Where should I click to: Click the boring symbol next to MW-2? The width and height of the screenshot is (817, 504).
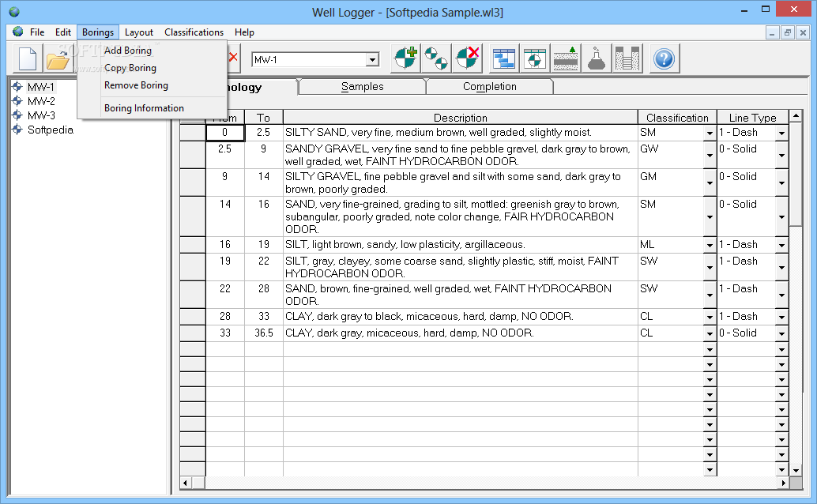click(17, 100)
